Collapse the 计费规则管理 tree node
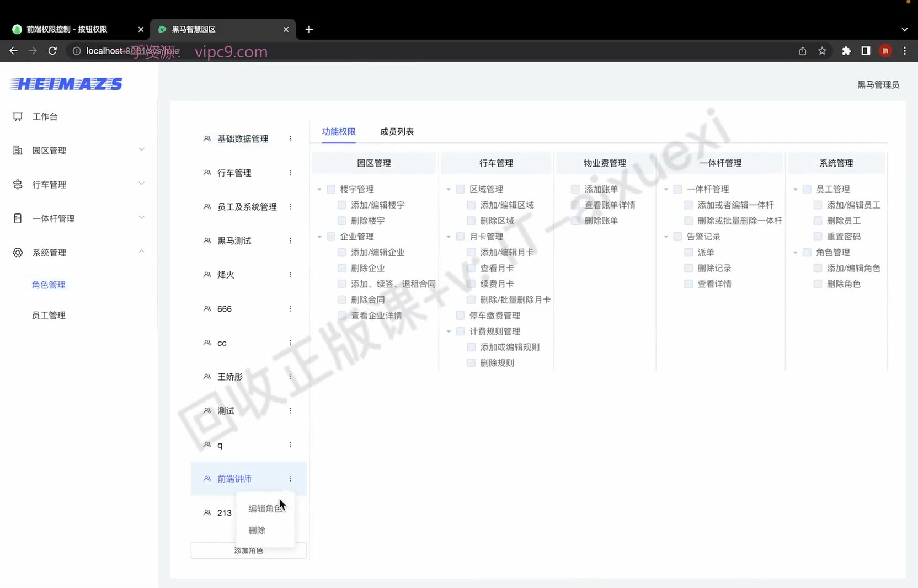Image resolution: width=918 pixels, height=588 pixels. pos(449,332)
